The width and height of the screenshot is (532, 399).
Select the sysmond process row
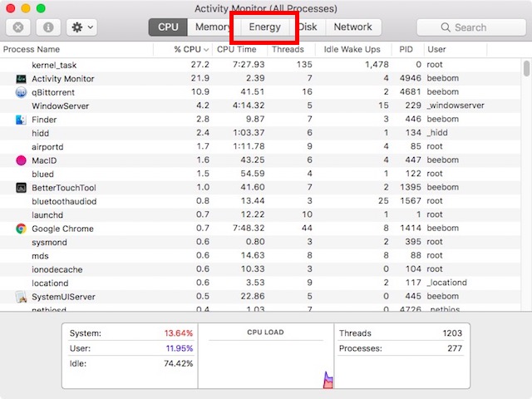tap(260, 242)
